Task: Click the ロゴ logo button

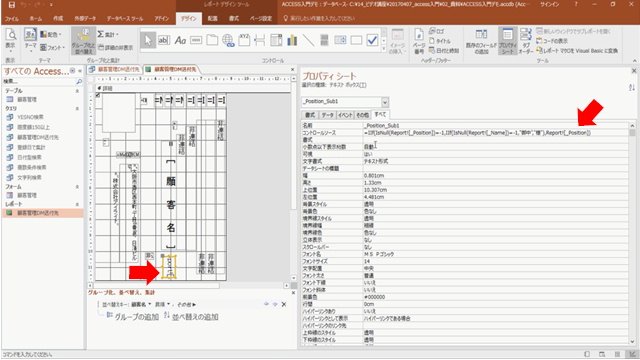Action: (437, 31)
